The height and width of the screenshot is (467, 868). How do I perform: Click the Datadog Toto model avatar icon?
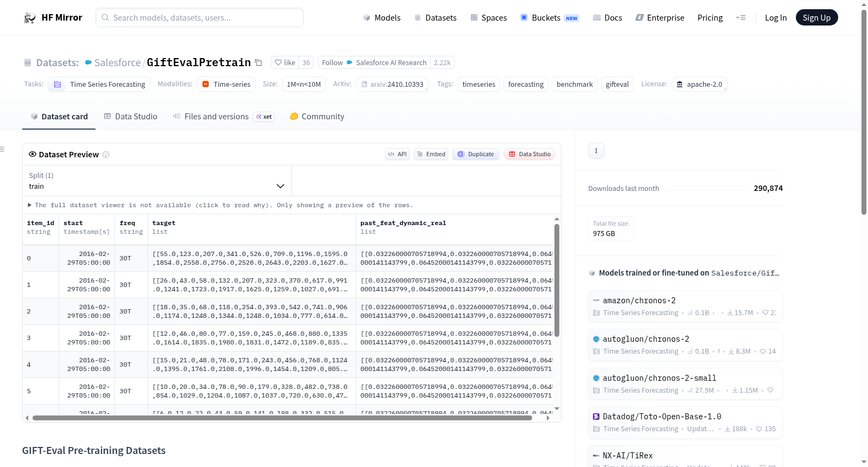pyautogui.click(x=596, y=417)
